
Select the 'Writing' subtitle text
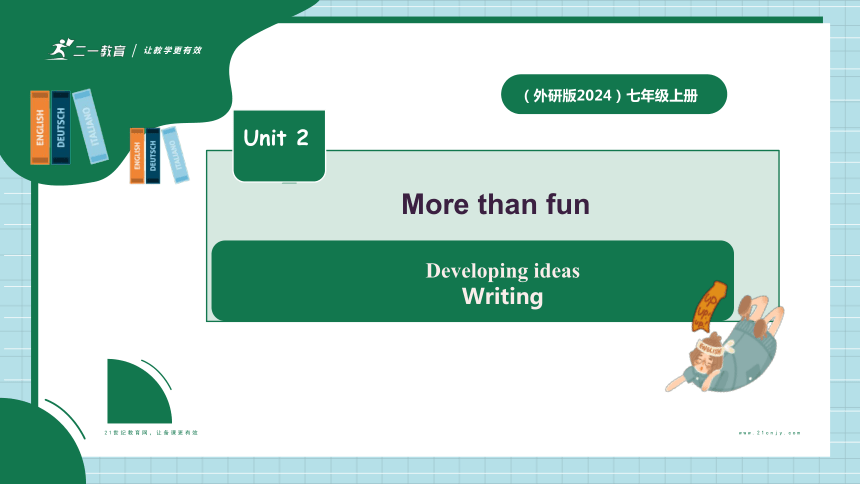click(x=502, y=296)
